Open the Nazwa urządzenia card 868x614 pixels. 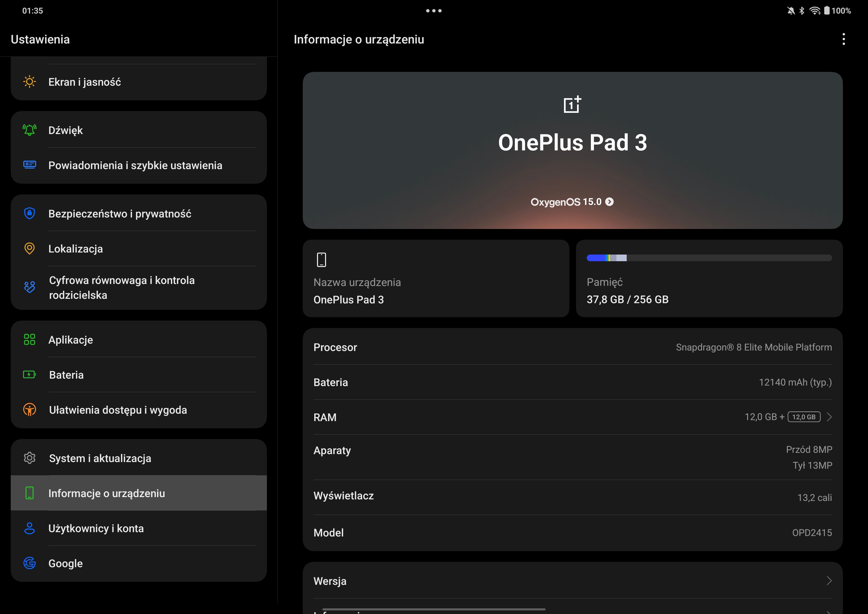pos(436,278)
